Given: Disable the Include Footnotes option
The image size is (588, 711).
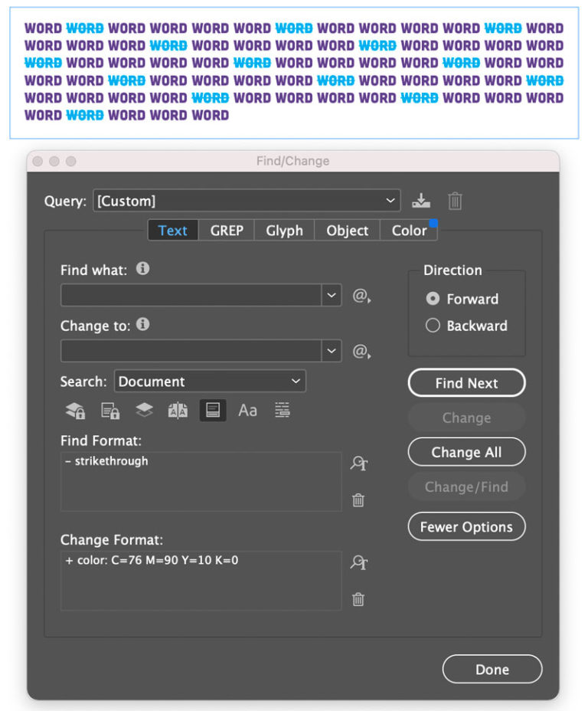Looking at the screenshot, I should pos(213,410).
